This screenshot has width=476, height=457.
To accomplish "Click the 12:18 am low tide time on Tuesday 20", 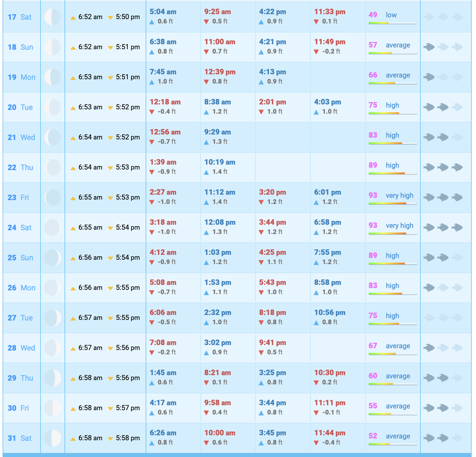I will (x=165, y=102).
